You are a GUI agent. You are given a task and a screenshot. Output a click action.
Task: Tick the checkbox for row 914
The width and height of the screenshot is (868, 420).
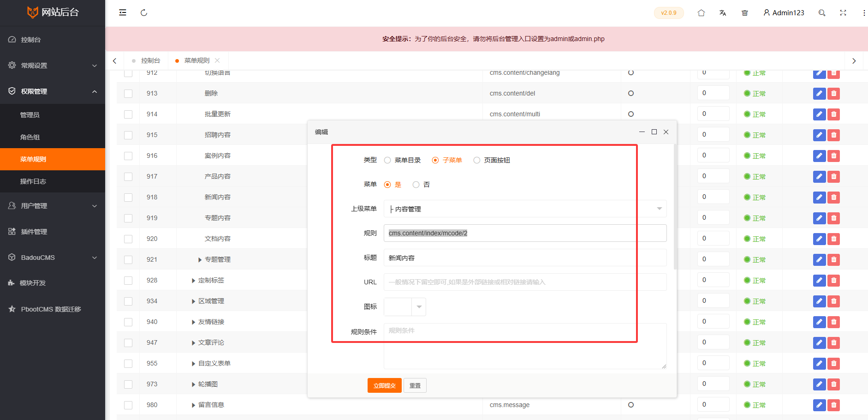pyautogui.click(x=128, y=114)
